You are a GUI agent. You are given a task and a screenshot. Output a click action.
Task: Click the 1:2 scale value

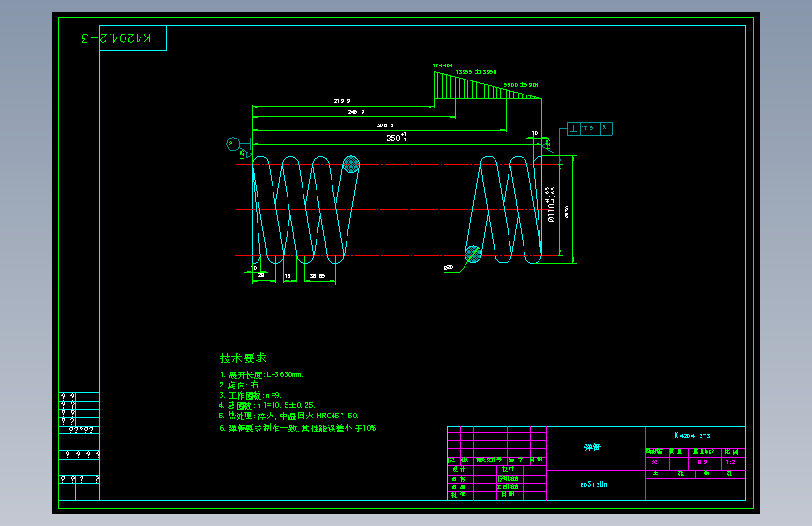[x=731, y=462]
